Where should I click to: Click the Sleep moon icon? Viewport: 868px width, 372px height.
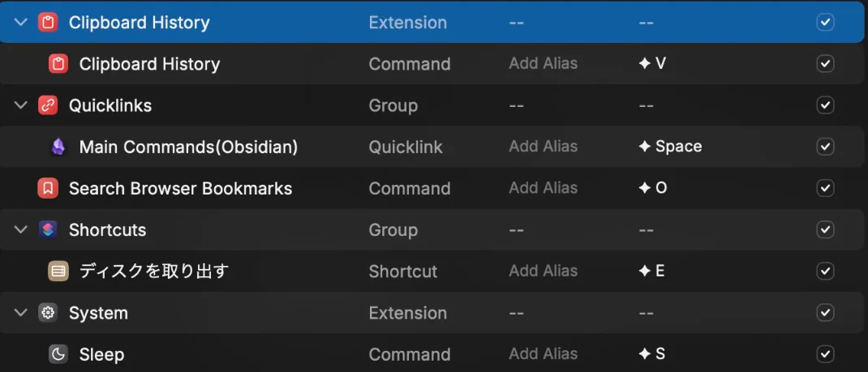coord(58,354)
